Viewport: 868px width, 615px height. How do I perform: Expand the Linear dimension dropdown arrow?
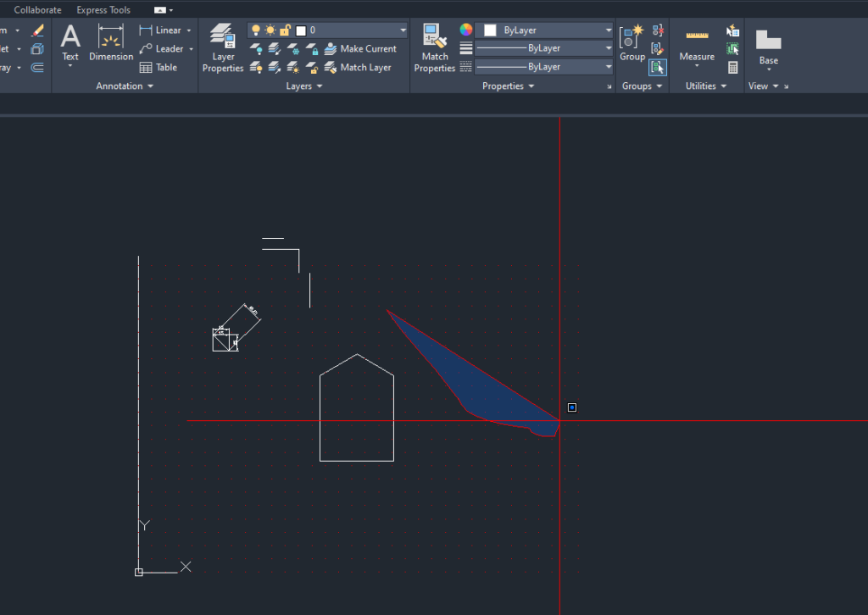click(189, 30)
